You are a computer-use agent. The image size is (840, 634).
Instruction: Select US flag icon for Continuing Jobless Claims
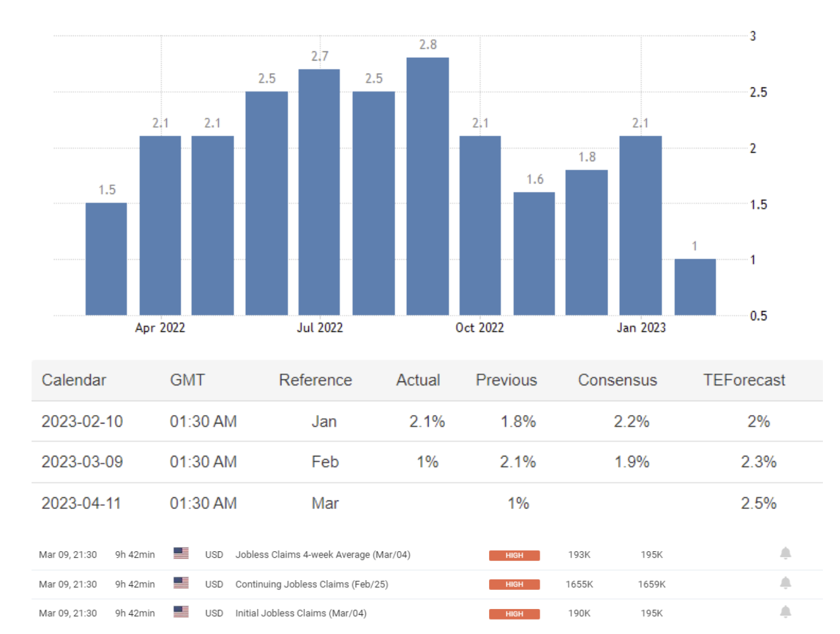tap(181, 583)
